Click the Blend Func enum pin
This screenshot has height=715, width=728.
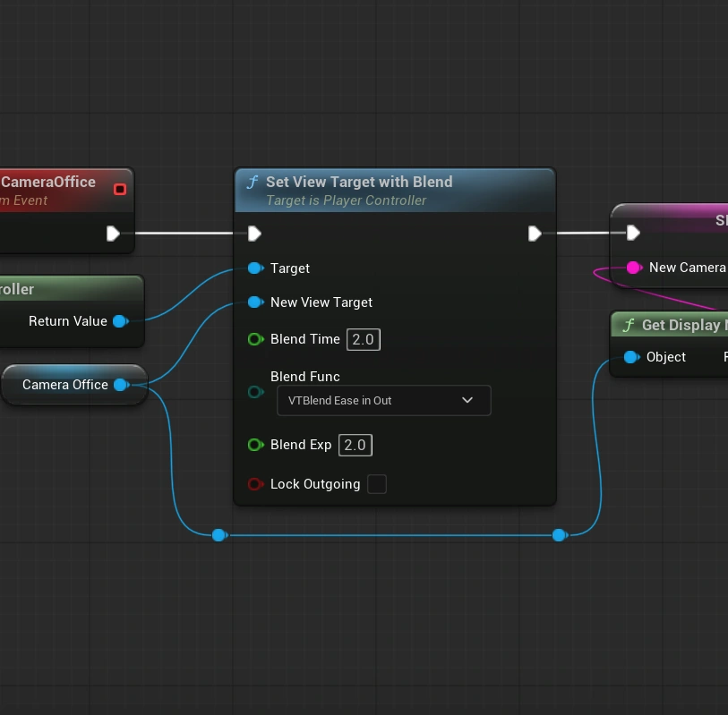pos(255,392)
